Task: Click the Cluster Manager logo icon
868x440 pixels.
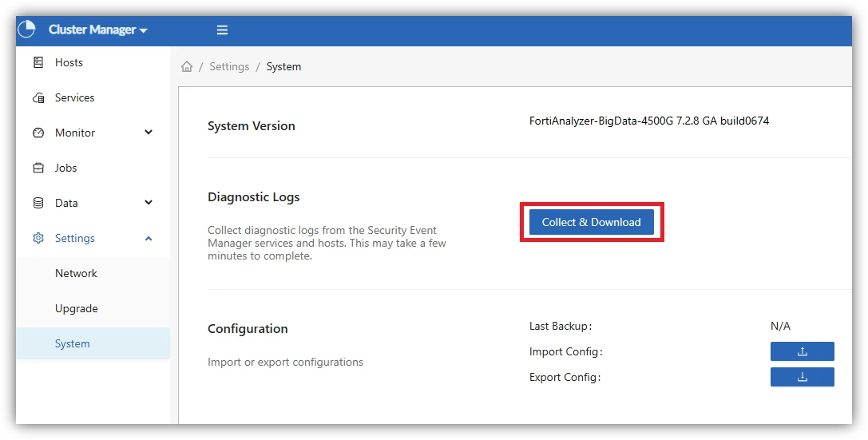Action: point(26,30)
